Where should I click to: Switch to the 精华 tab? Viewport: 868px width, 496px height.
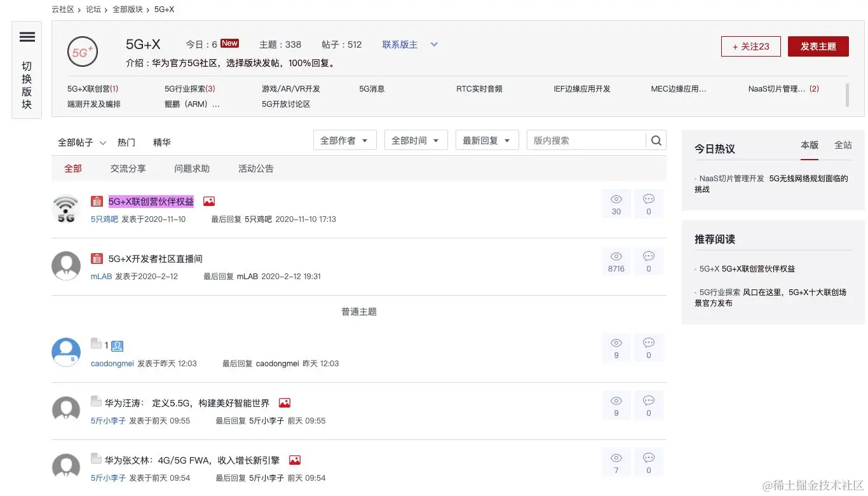(x=162, y=142)
